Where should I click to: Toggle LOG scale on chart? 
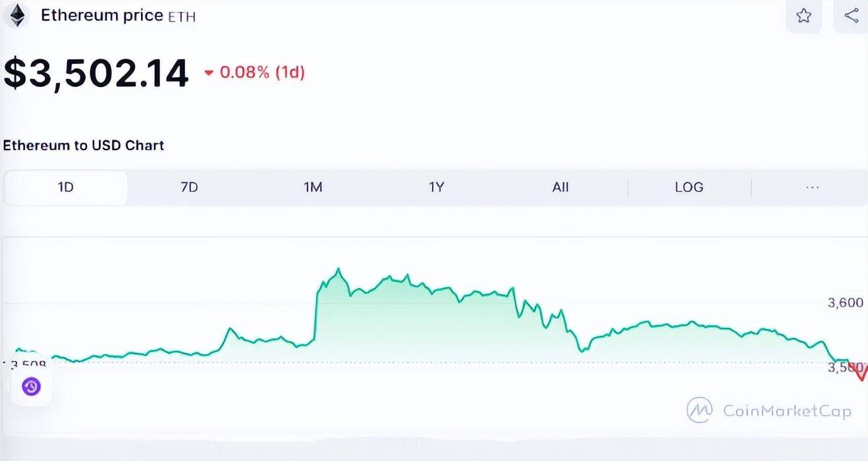689,187
